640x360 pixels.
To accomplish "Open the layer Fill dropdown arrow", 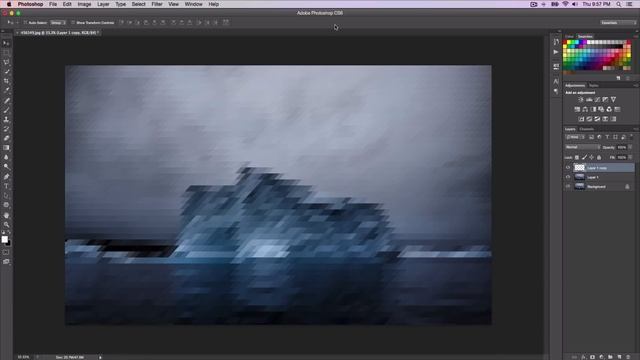I will click(630, 157).
